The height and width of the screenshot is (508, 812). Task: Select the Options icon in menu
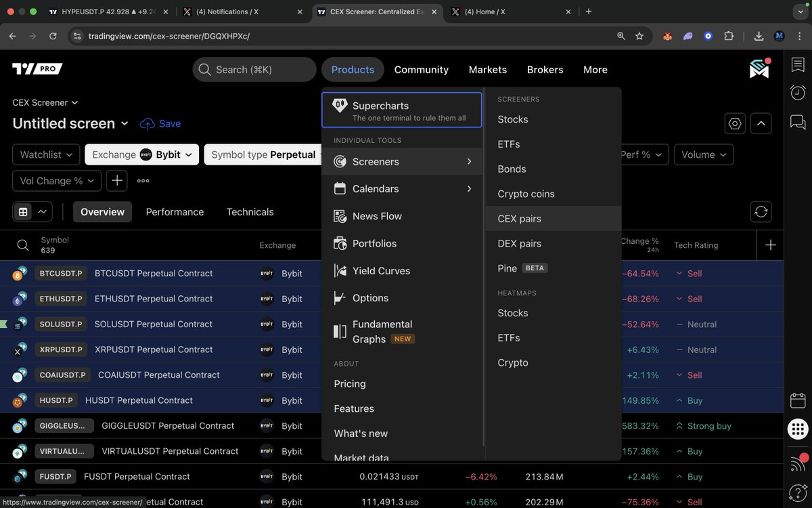pos(340,298)
